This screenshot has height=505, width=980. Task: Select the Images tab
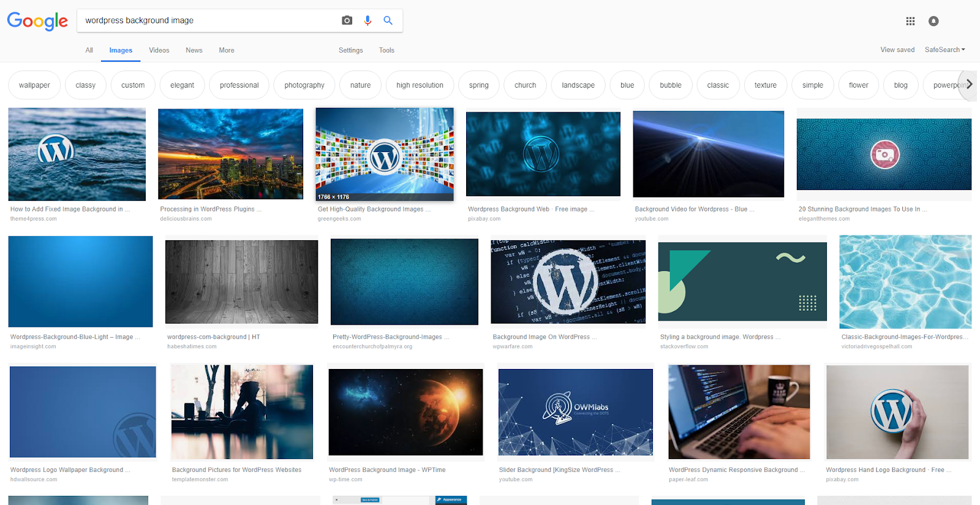pyautogui.click(x=121, y=50)
